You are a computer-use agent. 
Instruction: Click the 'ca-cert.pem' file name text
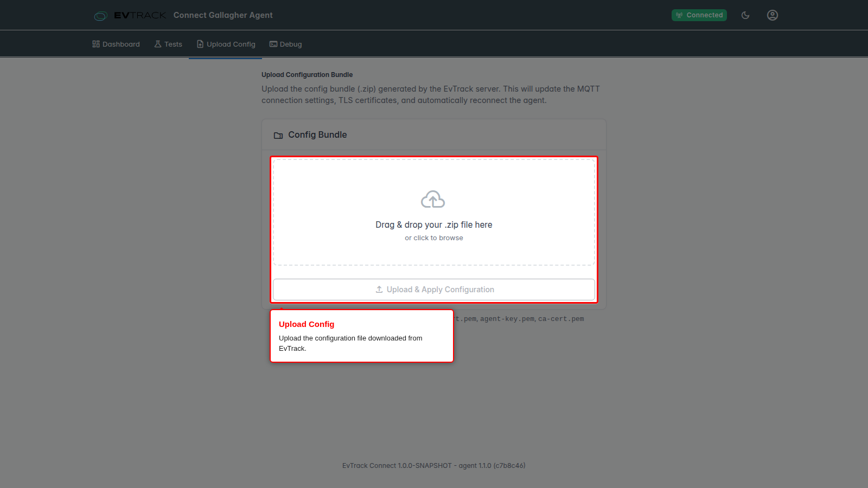click(561, 319)
